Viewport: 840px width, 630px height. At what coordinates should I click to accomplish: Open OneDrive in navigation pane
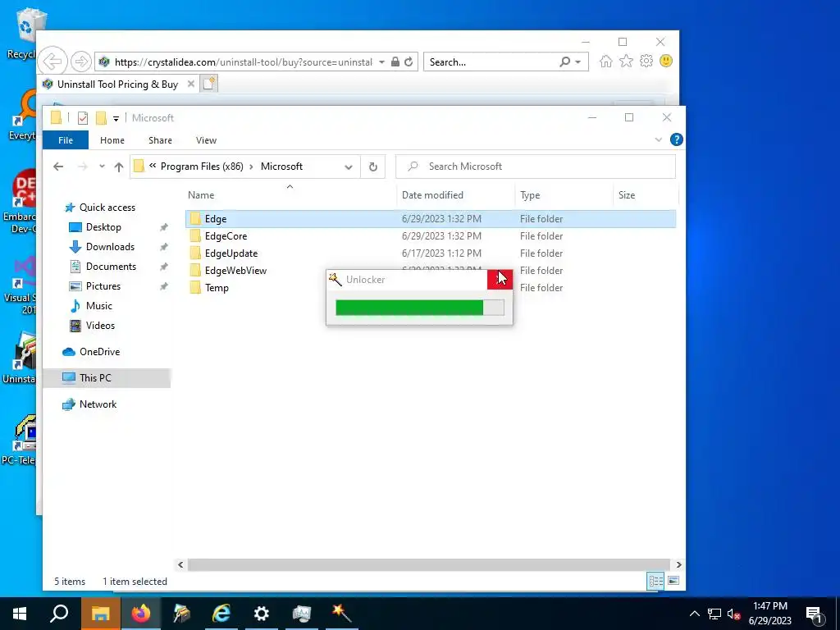(x=99, y=352)
